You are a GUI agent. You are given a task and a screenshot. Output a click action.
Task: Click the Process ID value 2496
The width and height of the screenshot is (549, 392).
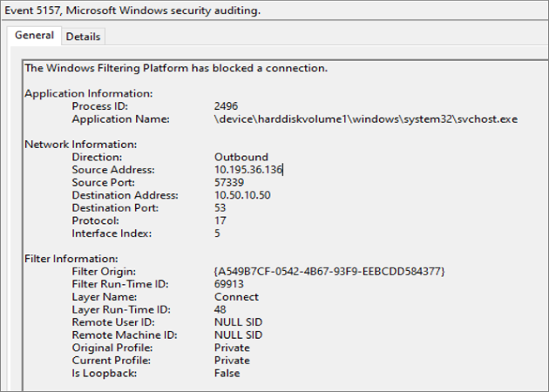(227, 106)
